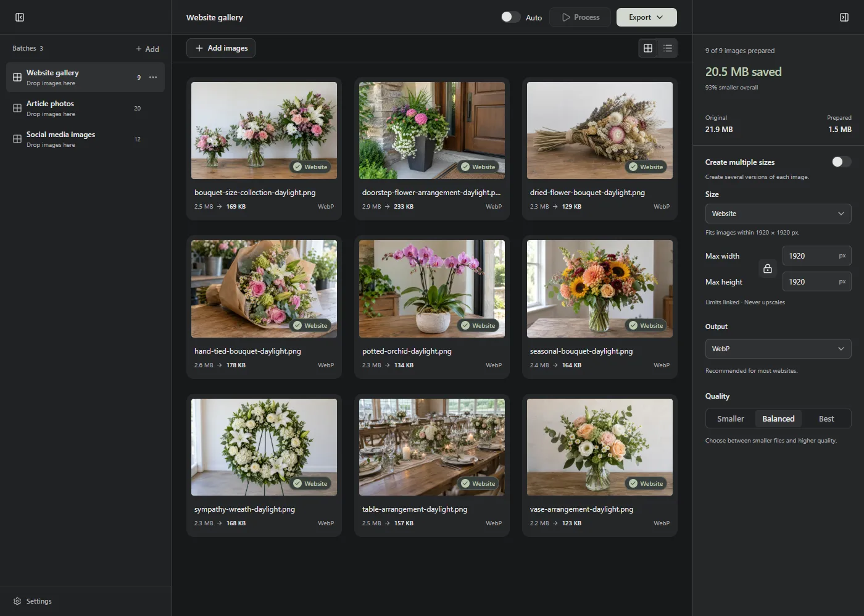Screen dimensions: 864x616
Task: Toggle the Auto processing switch
Action: (510, 17)
